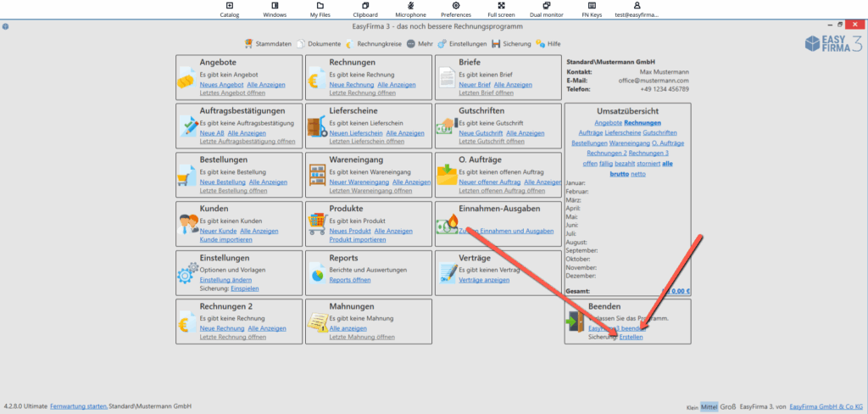
Task: Click the Einnahmen-Ausgaben burning money icon
Action: click(x=446, y=225)
